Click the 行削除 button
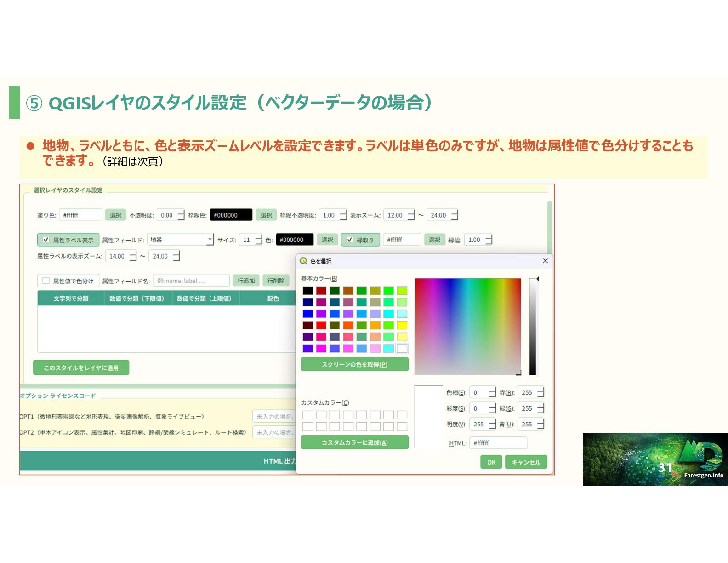Viewport: 728px width, 563px height. (x=276, y=281)
